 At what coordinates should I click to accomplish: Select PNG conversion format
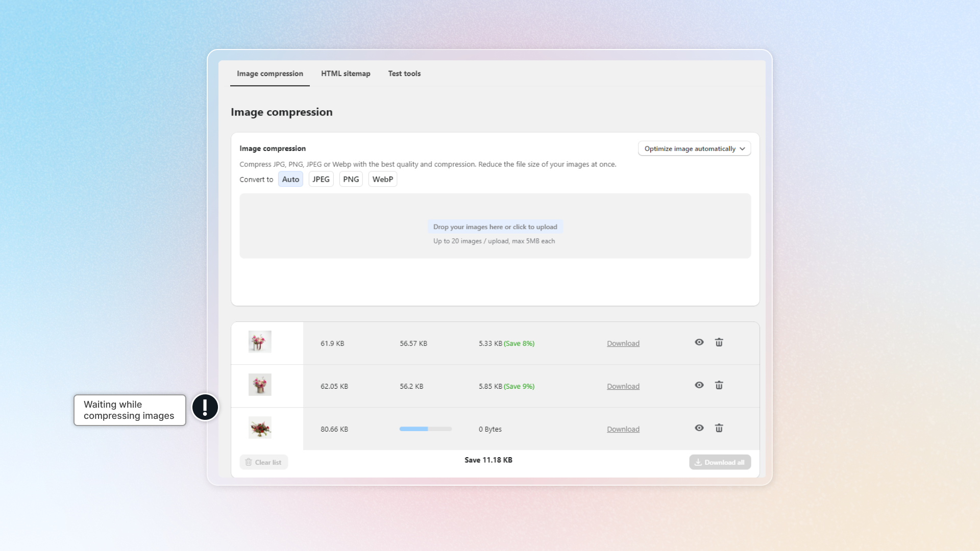click(351, 179)
